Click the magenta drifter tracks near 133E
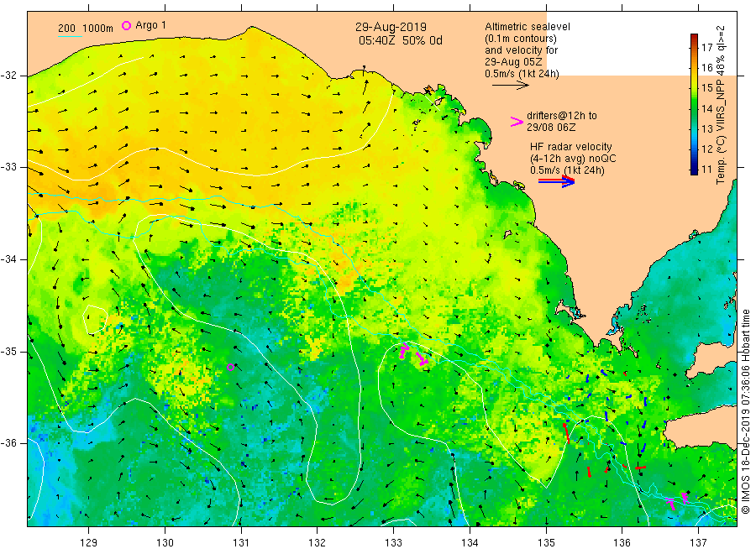756x554 pixels. (x=413, y=354)
